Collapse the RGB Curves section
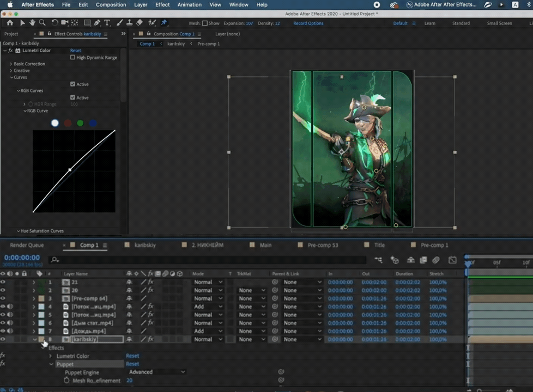The height and width of the screenshot is (392, 533). pos(19,91)
